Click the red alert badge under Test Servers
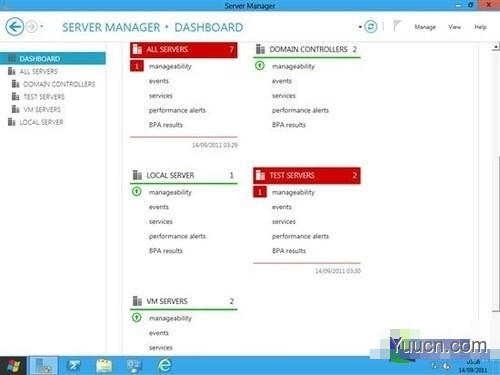The image size is (500, 375). coord(260,192)
